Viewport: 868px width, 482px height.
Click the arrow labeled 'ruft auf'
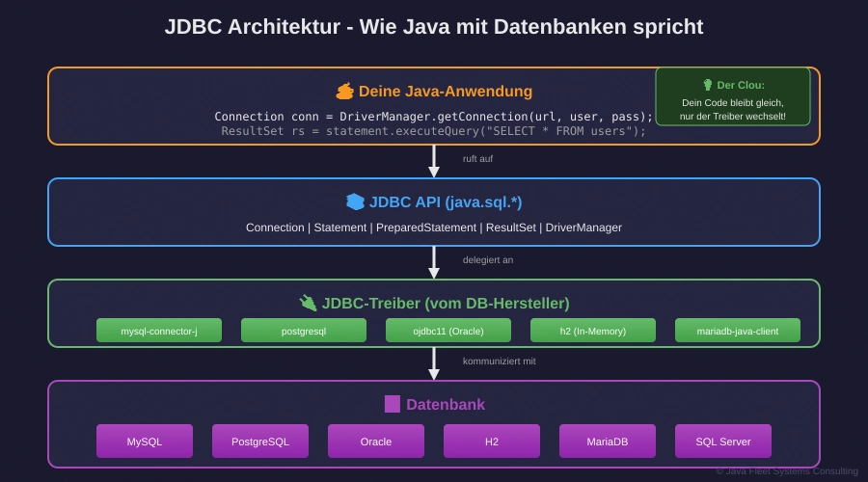click(434, 161)
